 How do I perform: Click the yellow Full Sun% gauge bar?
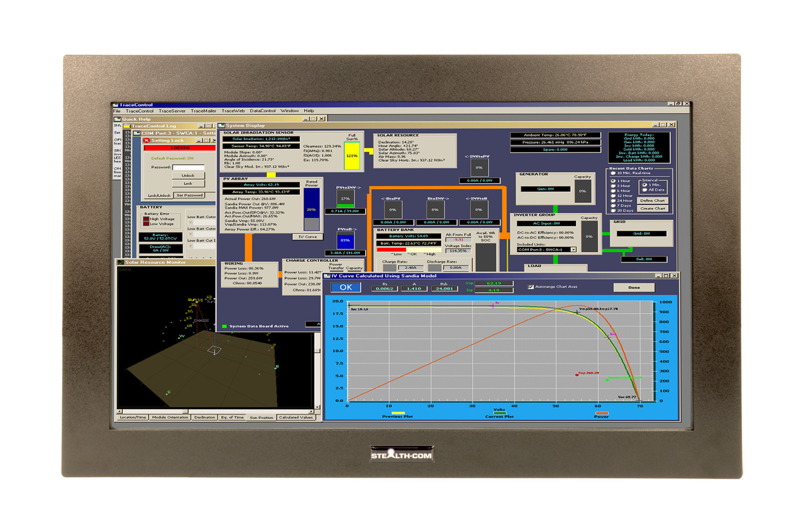pos(352,156)
